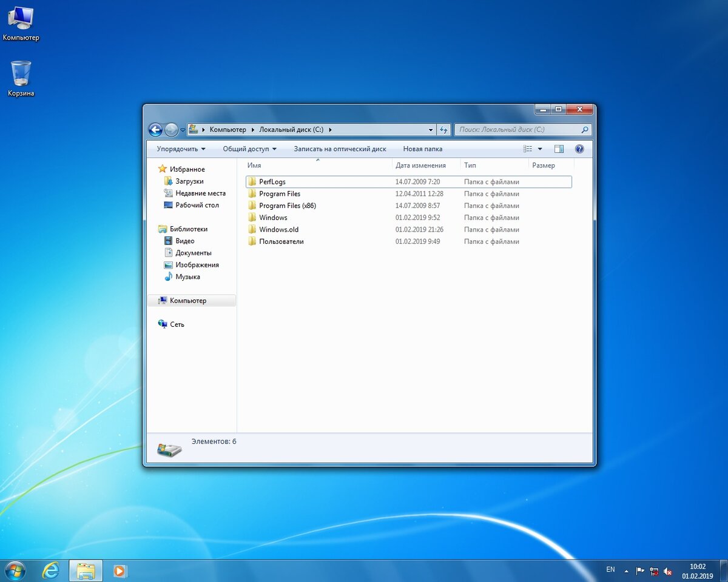Open the Action Center flag icon
The height and width of the screenshot is (582, 728).
pos(640,571)
